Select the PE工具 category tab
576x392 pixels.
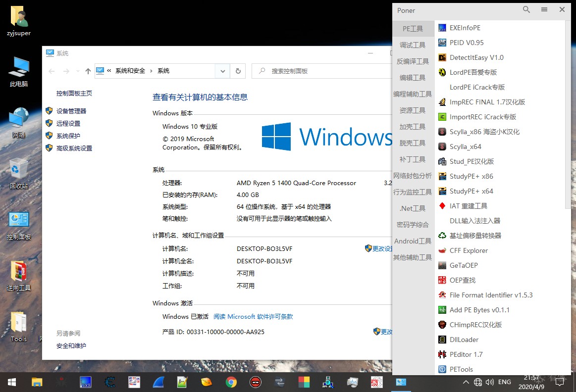413,29
